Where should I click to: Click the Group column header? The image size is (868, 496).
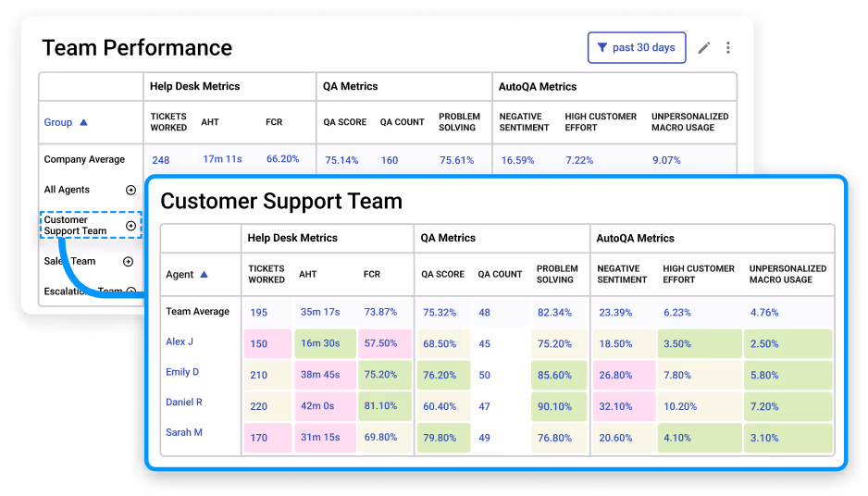coord(58,122)
